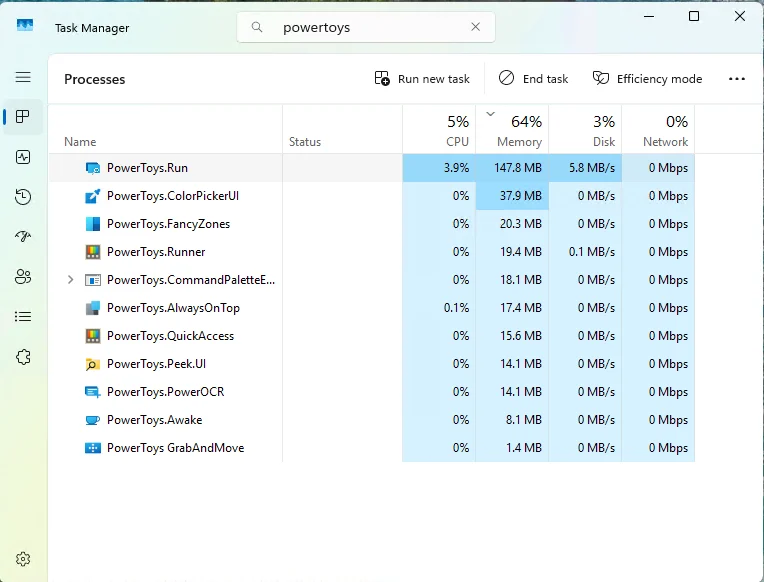764x582 pixels.
Task: Click the 3.9% CPU value
Action: click(456, 168)
